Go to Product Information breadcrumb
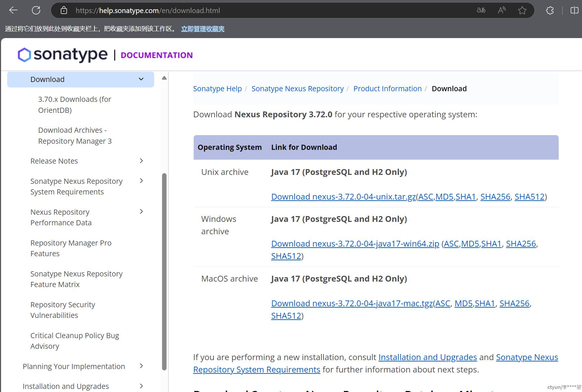Image resolution: width=582 pixels, height=392 pixels. pyautogui.click(x=387, y=88)
